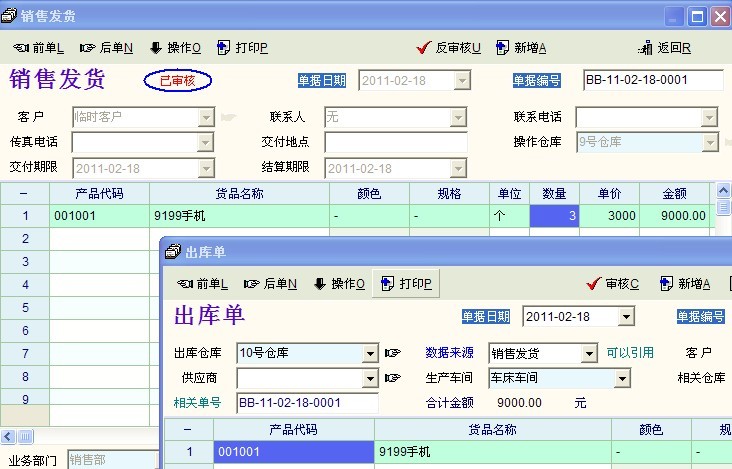Expand the 生产车间 dropdown showing 车床车间

(x=622, y=378)
